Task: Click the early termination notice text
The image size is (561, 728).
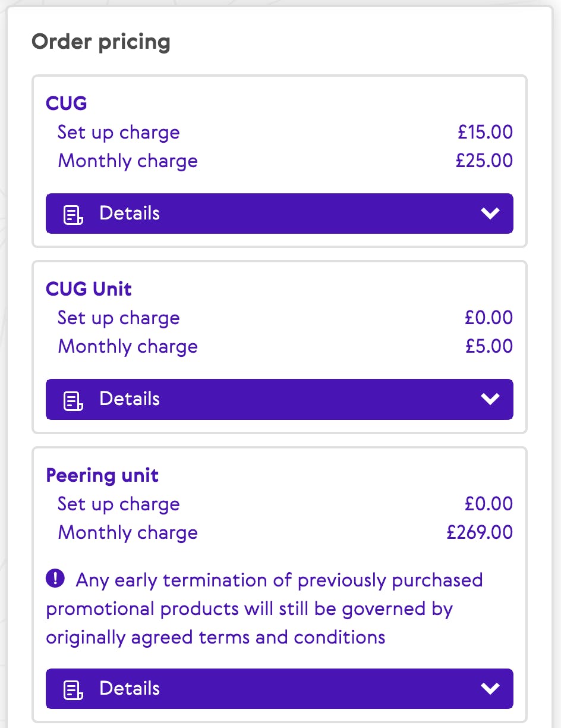Action: click(264, 608)
